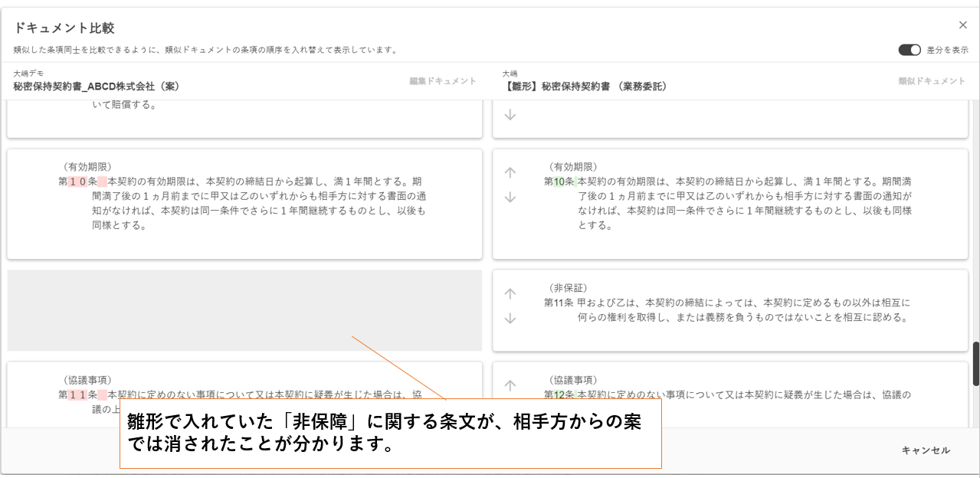Click the empty grey placeholder block
980x478 pixels.
tap(244, 310)
